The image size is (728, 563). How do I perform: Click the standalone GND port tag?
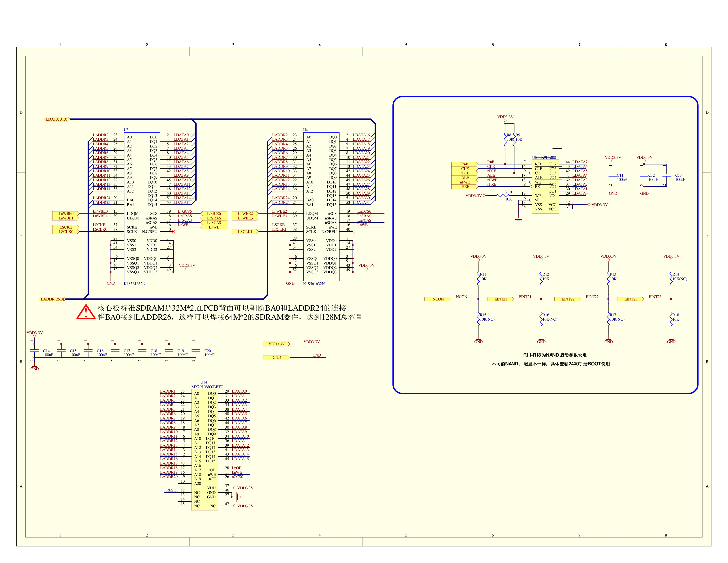276,357
